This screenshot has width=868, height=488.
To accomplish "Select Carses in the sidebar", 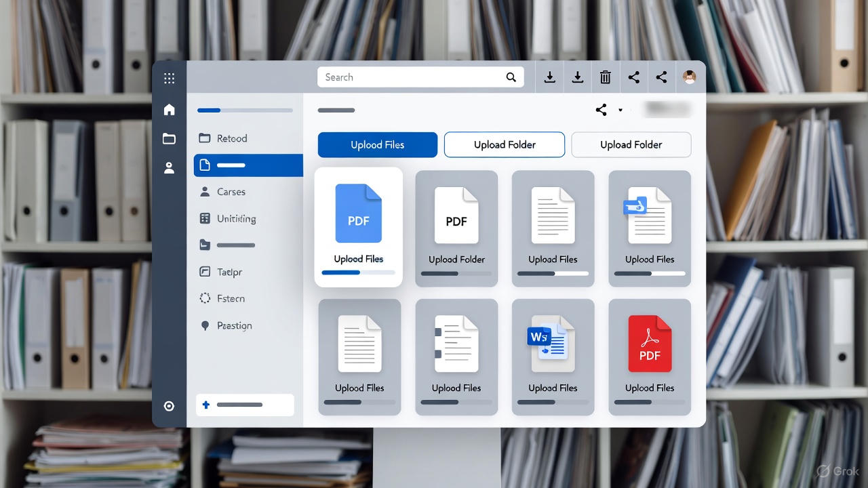I will coord(231,192).
